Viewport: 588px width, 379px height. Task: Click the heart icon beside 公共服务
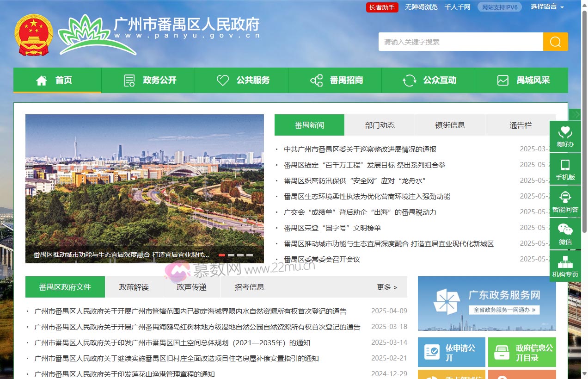click(x=224, y=80)
